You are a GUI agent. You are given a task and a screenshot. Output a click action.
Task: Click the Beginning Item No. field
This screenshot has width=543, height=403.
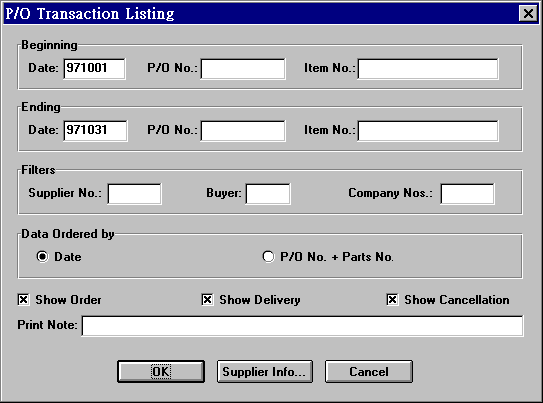coord(428,69)
